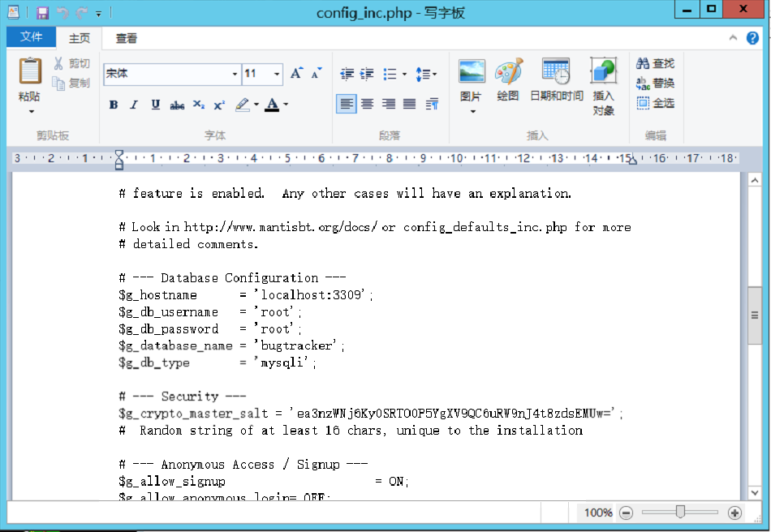Open font color dropdown arrow
Image resolution: width=771 pixels, height=532 pixels.
coord(286,104)
